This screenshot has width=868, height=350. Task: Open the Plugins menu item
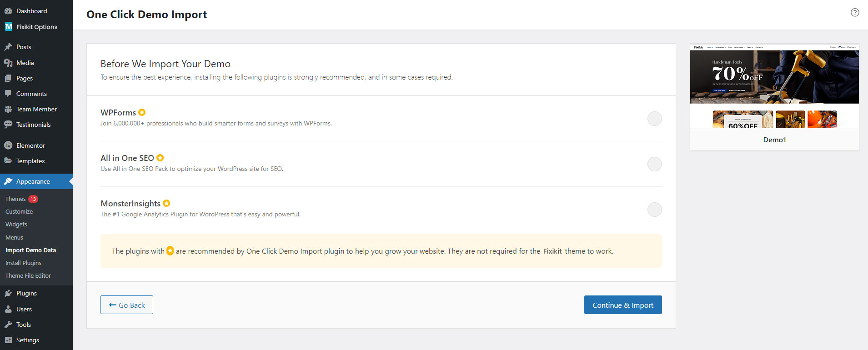point(36,293)
